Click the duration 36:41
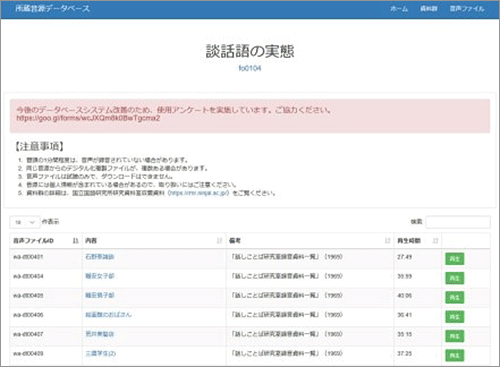 pyautogui.click(x=404, y=315)
